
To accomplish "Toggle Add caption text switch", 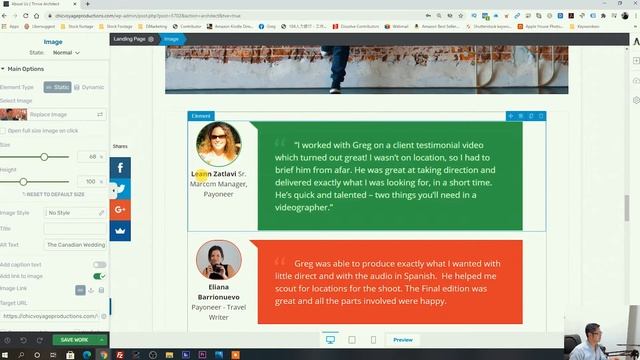I will [x=99, y=265].
